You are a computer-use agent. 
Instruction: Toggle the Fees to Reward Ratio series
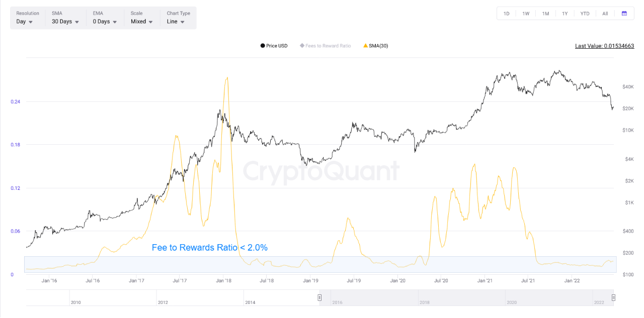click(325, 46)
